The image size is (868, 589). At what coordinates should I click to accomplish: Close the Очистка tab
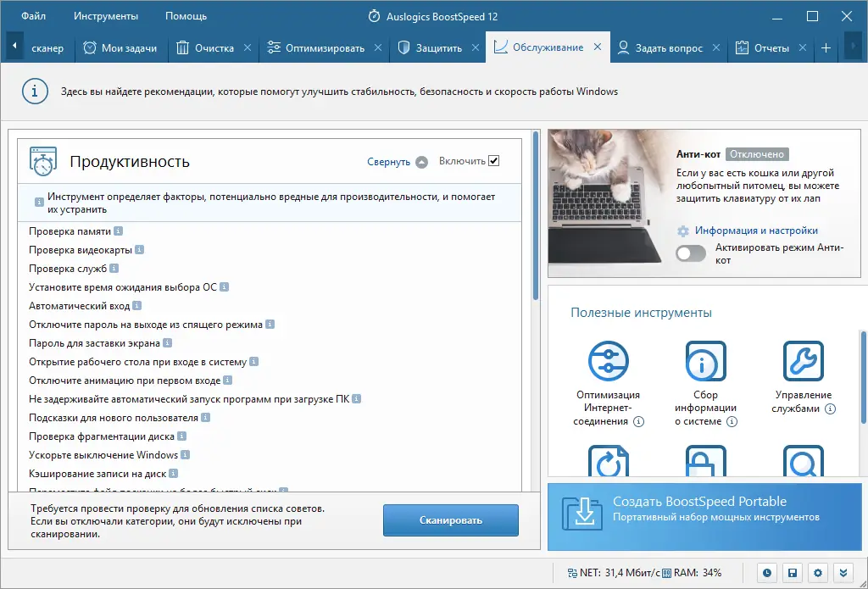coord(248,47)
